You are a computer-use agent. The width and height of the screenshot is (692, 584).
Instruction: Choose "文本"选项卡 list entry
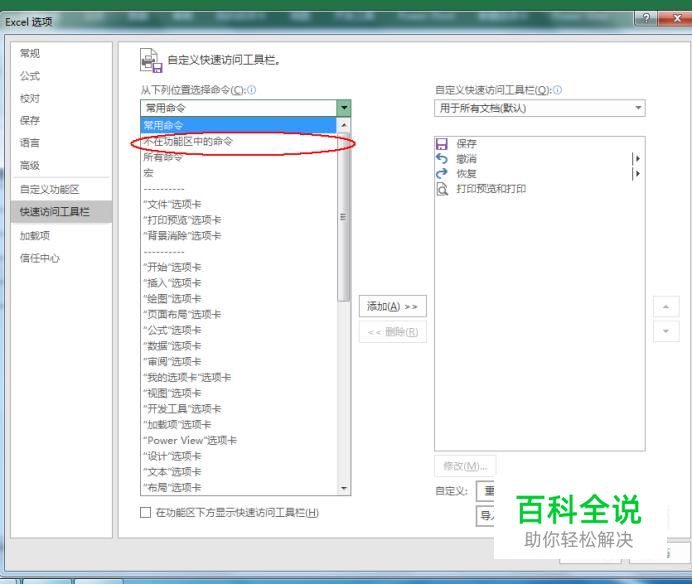(x=239, y=472)
